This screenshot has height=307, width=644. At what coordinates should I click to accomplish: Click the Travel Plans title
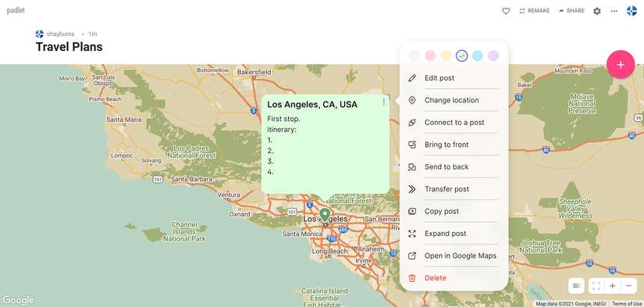(x=69, y=47)
